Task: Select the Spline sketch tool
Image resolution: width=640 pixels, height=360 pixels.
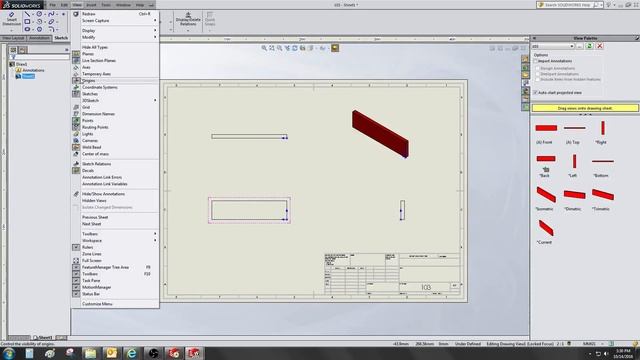Action: click(51, 14)
